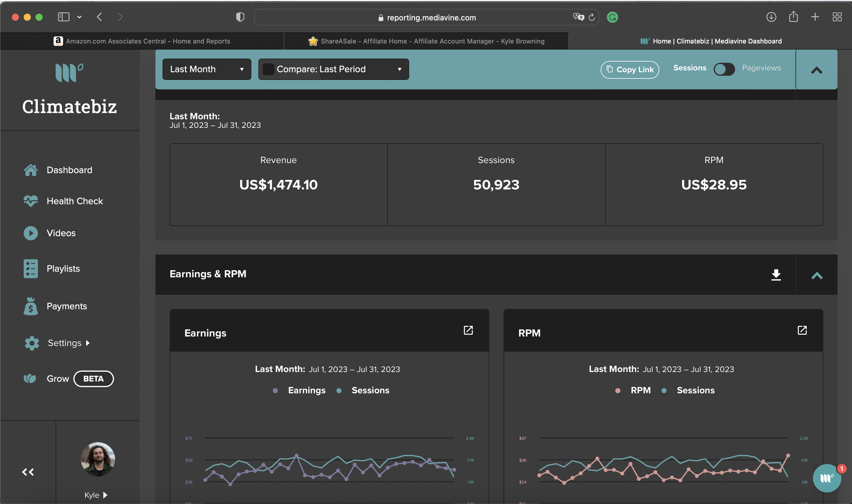Click the Payments money bag icon

tap(30, 306)
